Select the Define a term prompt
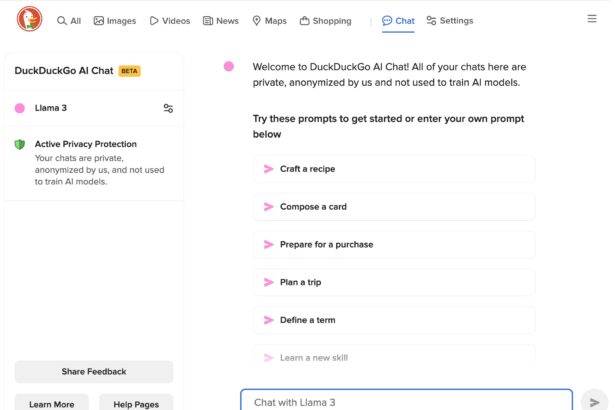Viewport: 615px width, 410px height. point(394,320)
